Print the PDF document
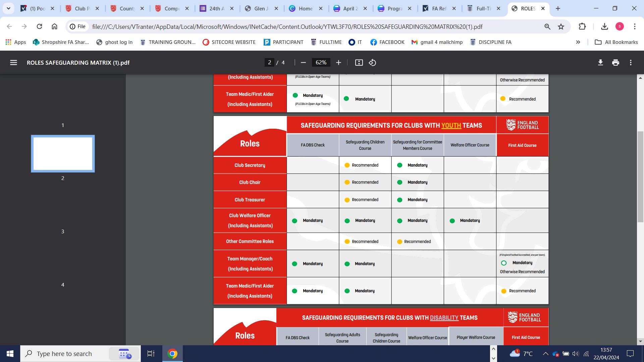This screenshot has width=644, height=362. coord(615,63)
